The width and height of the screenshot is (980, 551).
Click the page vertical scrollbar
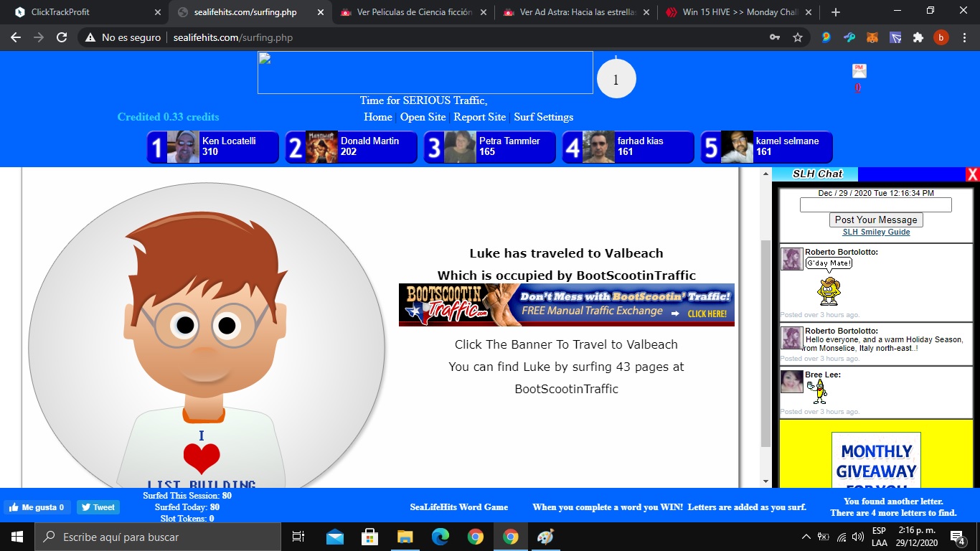[x=765, y=343]
